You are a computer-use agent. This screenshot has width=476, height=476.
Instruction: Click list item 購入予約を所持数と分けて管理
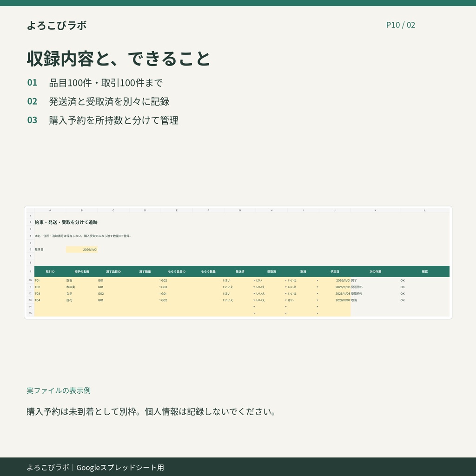(113, 120)
